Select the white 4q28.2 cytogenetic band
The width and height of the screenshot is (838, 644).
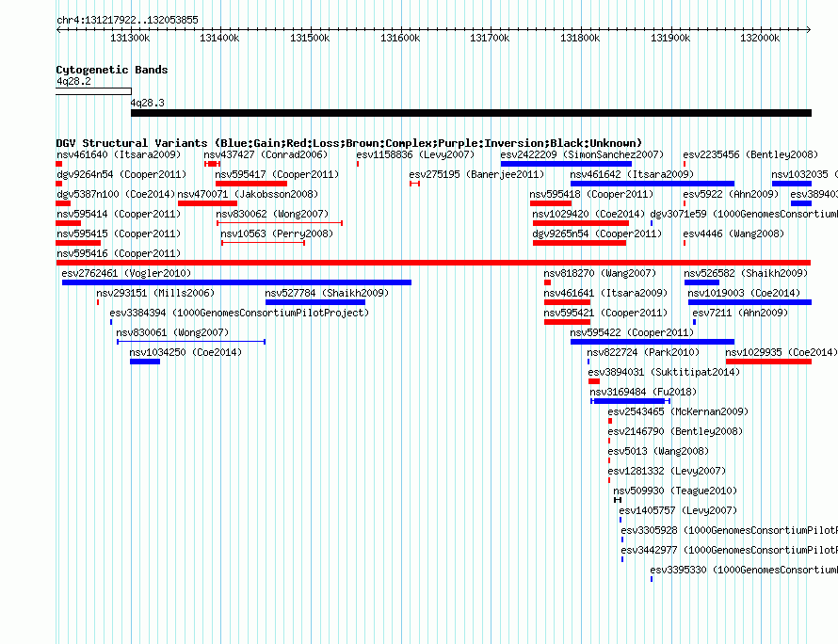tap(93, 91)
